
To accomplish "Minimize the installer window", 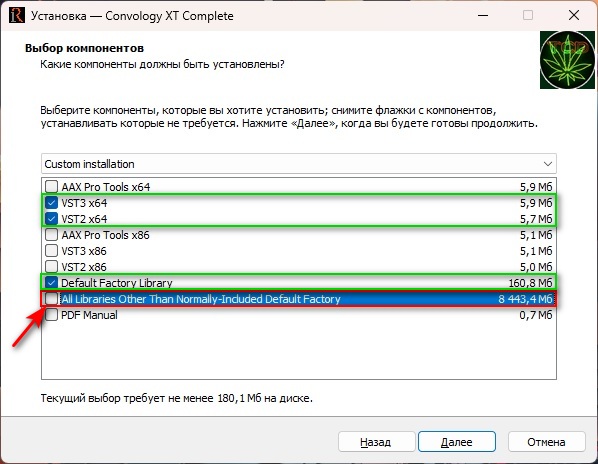I will click(483, 16).
